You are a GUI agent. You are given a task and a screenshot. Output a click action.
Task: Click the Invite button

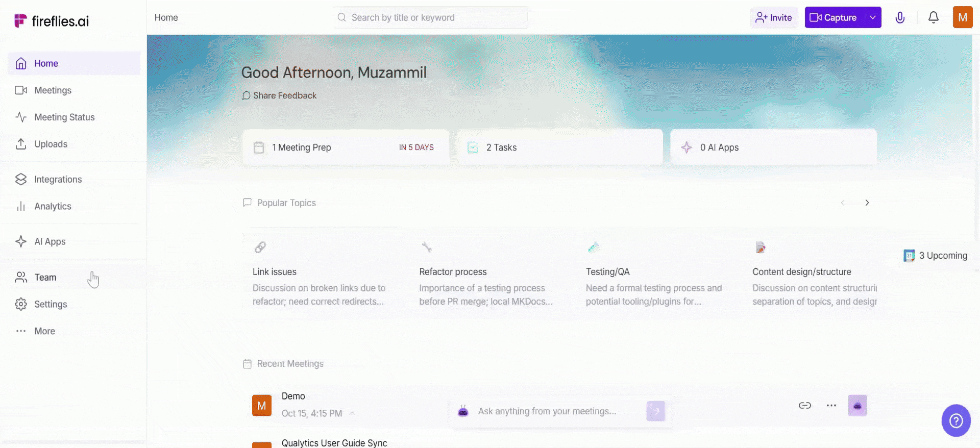[774, 17]
